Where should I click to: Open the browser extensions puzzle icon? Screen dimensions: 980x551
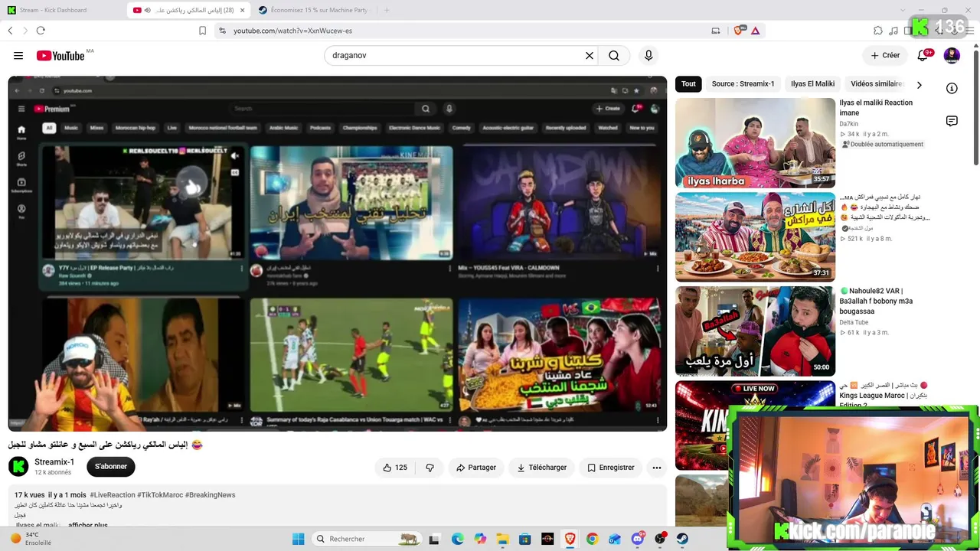click(878, 31)
